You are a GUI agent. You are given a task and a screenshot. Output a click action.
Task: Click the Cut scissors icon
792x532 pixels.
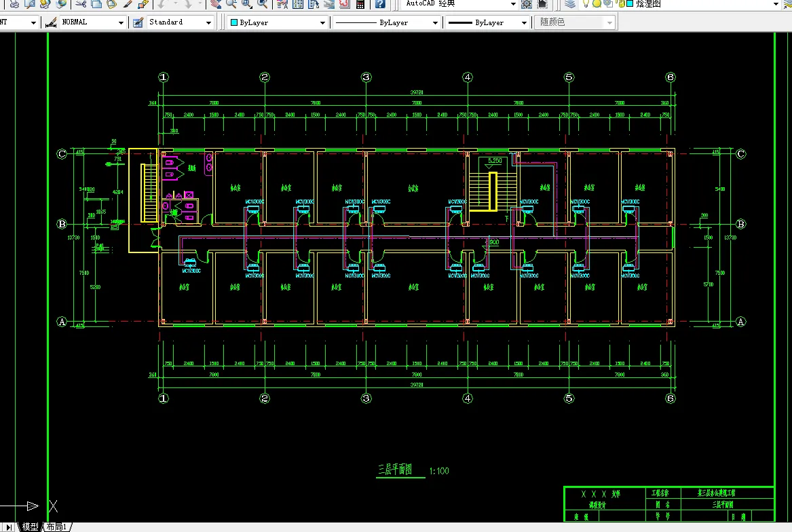[81, 4]
